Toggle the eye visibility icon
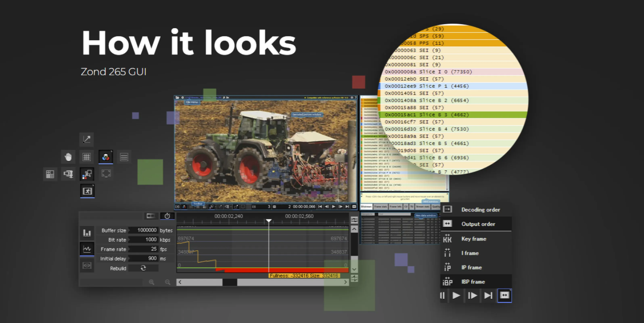Screen dimensions: 644x323 tap(87, 265)
